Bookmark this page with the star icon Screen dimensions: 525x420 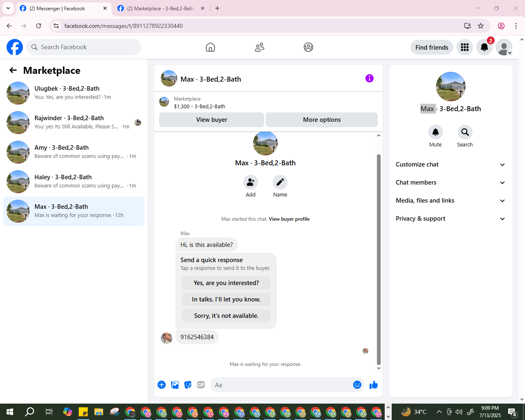(481, 26)
